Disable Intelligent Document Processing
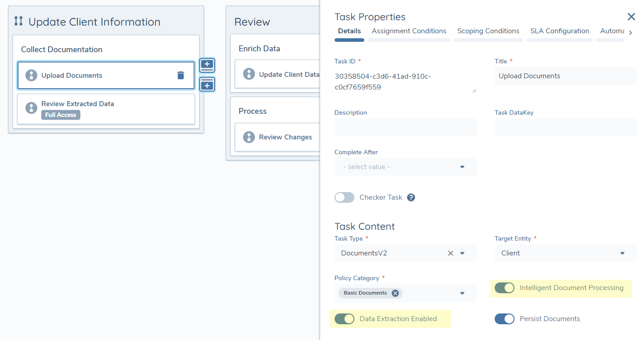Image resolution: width=644 pixels, height=340 pixels. [x=504, y=288]
